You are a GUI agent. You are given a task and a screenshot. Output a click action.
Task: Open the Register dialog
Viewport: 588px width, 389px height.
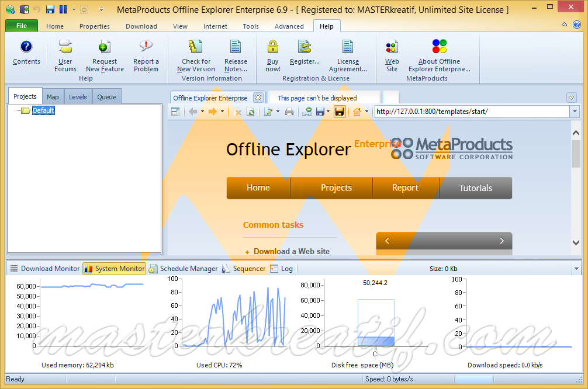pos(305,53)
